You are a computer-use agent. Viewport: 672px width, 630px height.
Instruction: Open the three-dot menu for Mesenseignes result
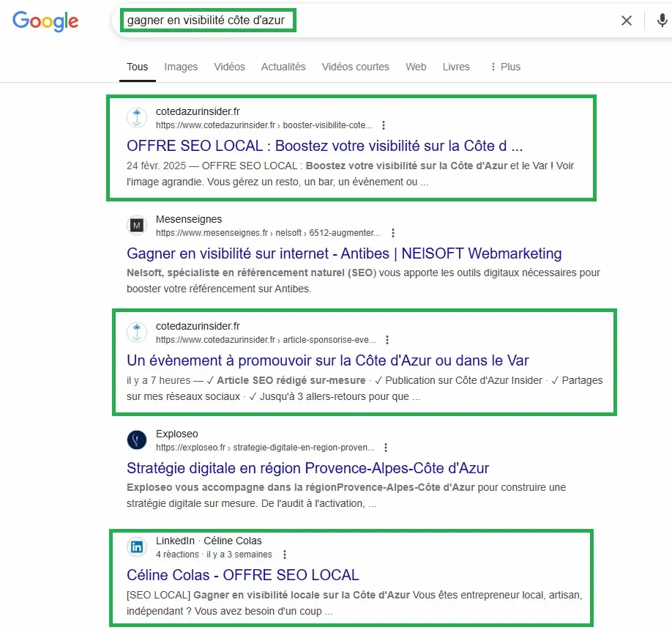pyautogui.click(x=393, y=233)
